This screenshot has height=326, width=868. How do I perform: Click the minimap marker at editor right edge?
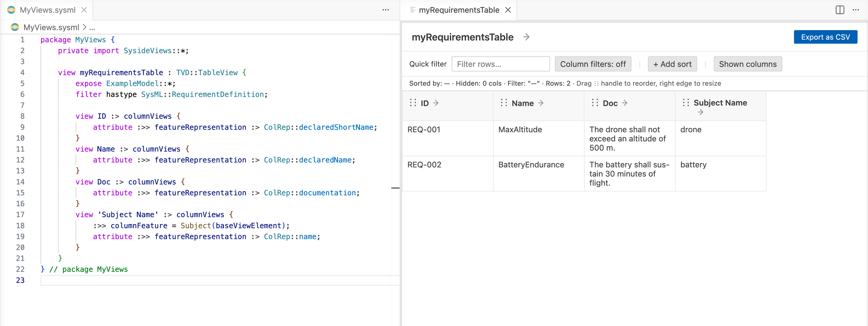click(395, 188)
